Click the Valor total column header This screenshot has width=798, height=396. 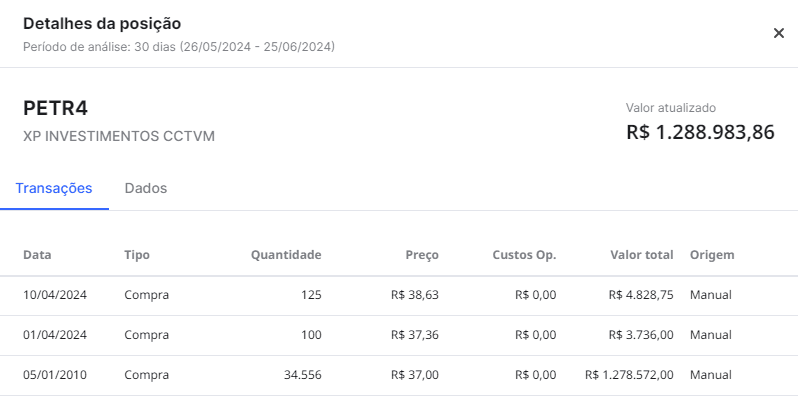coord(642,254)
